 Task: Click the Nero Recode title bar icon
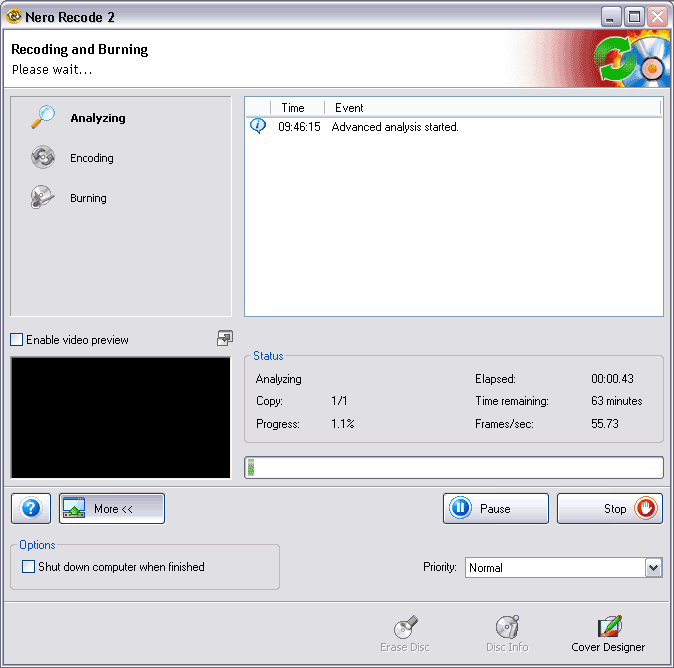click(x=14, y=16)
